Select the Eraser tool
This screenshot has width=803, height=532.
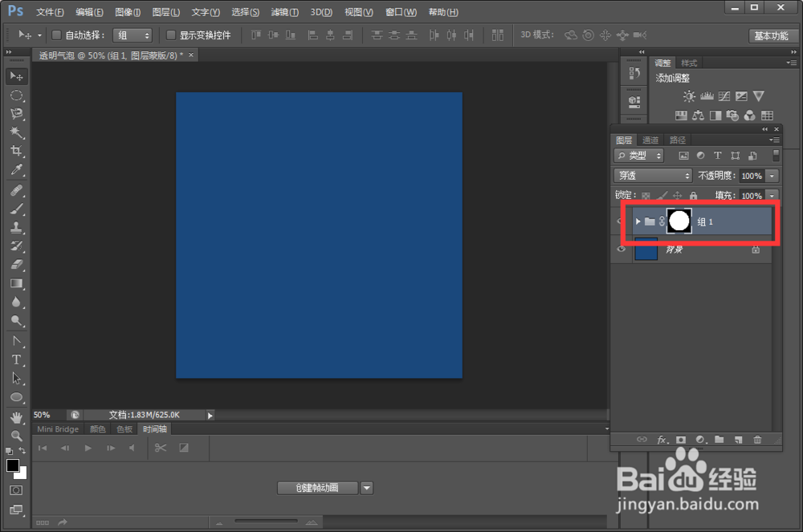(x=16, y=265)
